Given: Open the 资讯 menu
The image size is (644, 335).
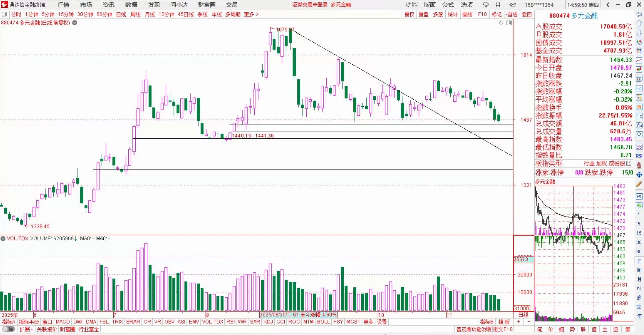Looking at the screenshot, I should pos(109,5).
